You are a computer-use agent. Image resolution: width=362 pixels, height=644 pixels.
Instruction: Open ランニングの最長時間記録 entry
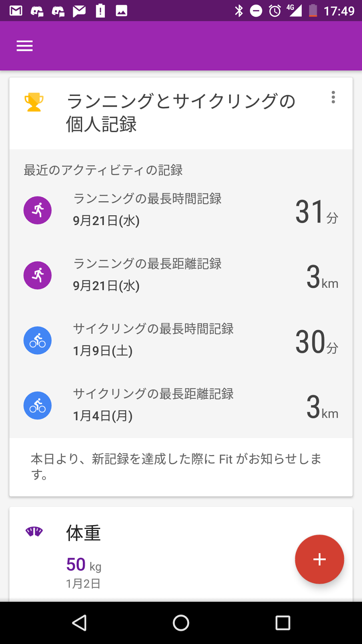click(x=147, y=199)
